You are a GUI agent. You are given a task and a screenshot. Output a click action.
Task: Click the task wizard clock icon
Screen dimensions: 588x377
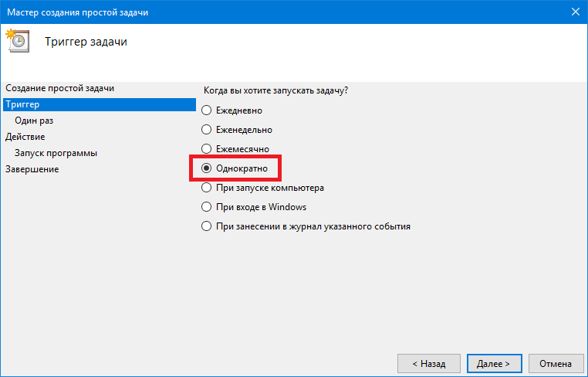[x=17, y=40]
